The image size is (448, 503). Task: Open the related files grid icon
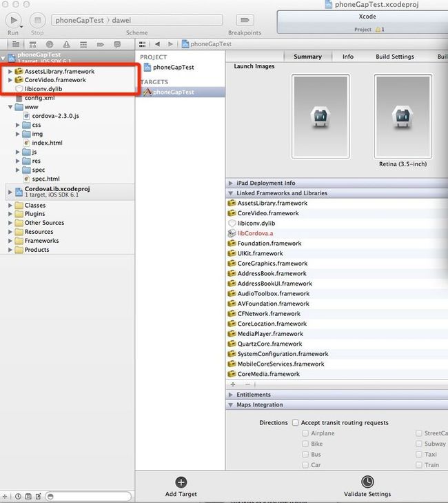[142, 44]
